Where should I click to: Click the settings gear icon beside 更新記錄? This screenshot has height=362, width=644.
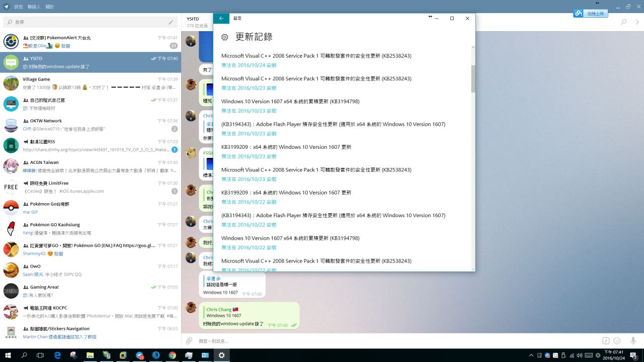(225, 37)
